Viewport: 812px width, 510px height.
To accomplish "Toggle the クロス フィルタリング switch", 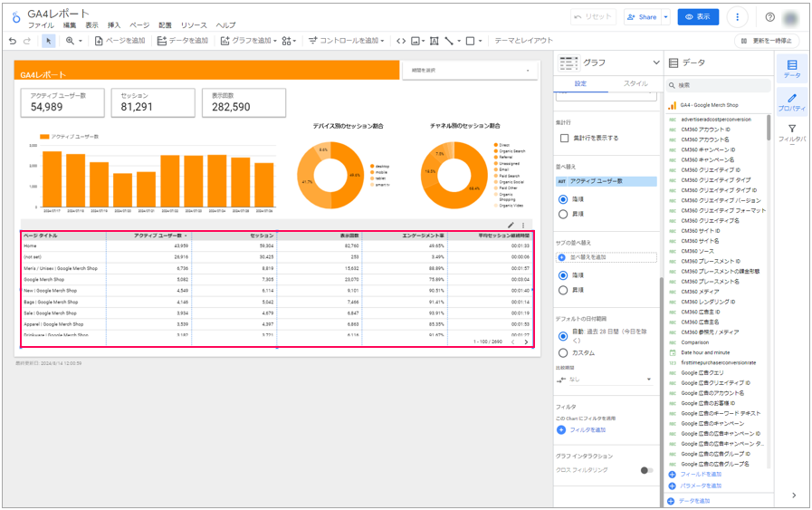I will (646, 471).
